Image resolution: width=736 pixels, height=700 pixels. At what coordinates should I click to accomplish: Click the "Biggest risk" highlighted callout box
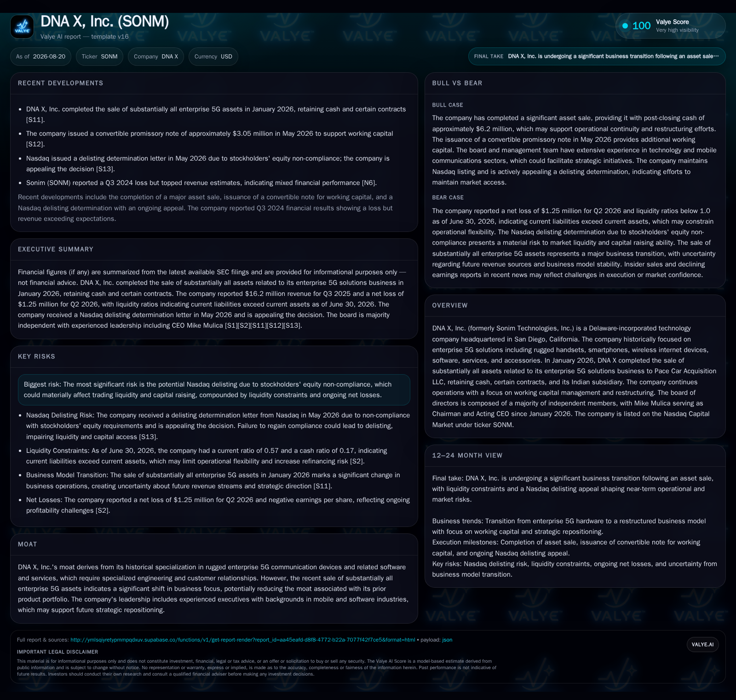[x=214, y=390]
